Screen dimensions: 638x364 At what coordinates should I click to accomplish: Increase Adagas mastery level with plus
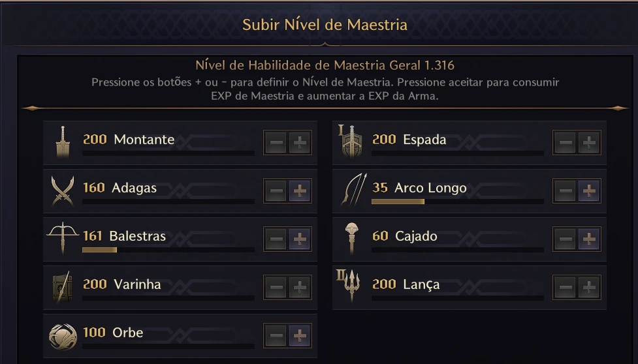click(x=300, y=191)
